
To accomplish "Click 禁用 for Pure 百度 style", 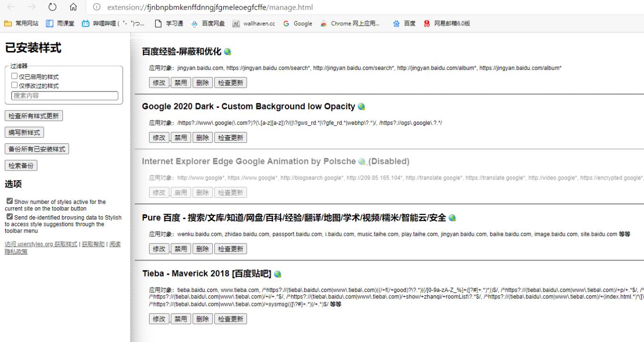I will (181, 249).
